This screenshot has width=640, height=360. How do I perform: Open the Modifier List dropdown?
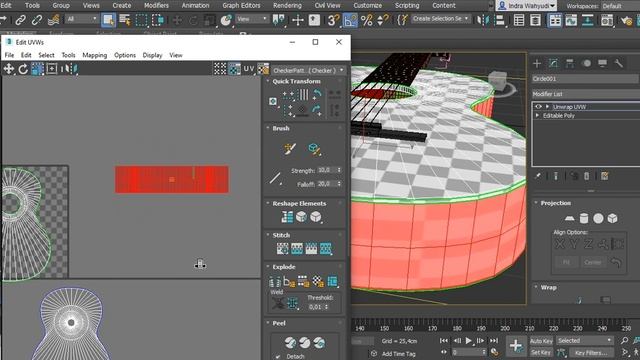pos(585,94)
